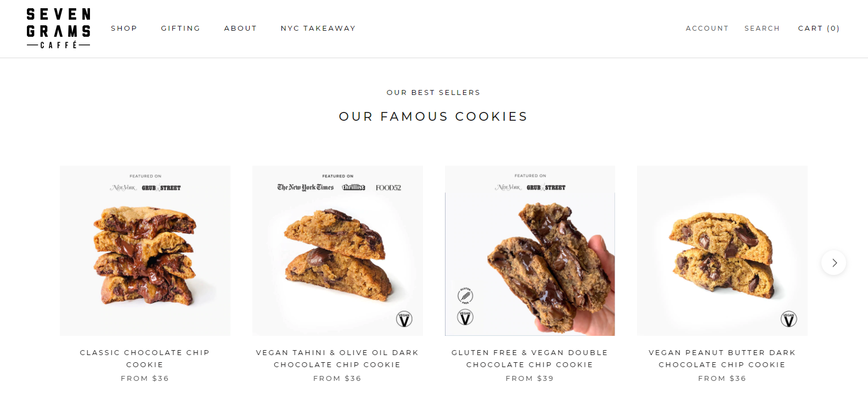Click vegan badge on peanut butter cookie image
Image resolution: width=868 pixels, height=416 pixels.
pyautogui.click(x=789, y=319)
